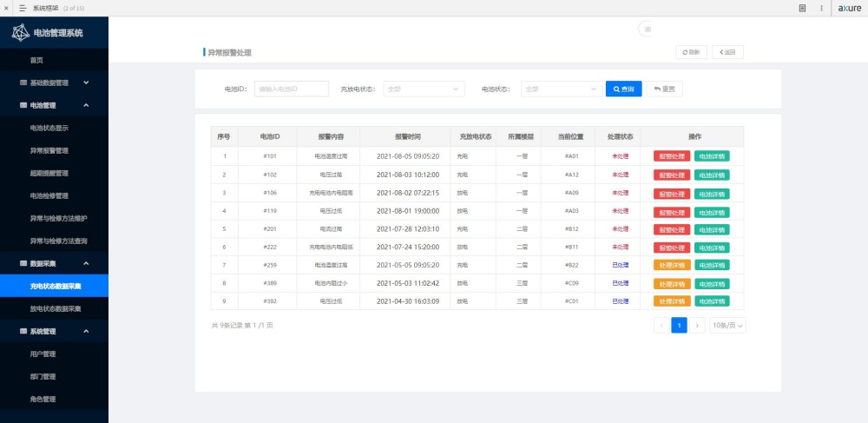
Task: Click into the 电池ID input field
Action: 292,89
